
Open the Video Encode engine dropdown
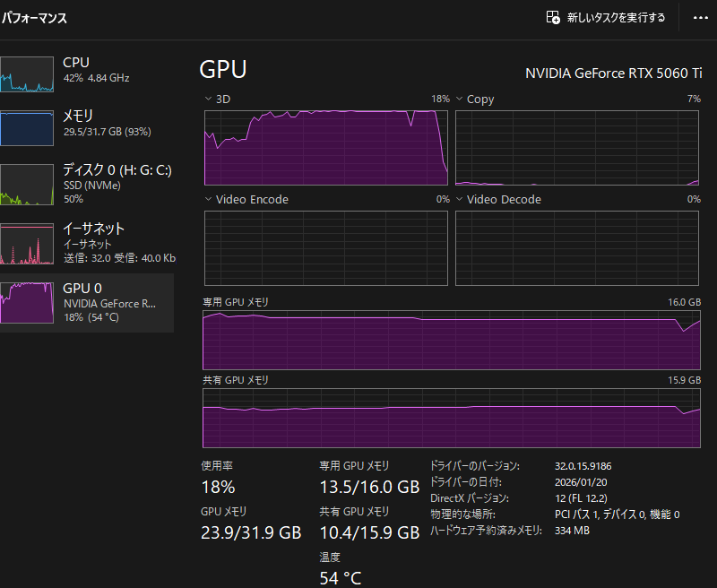tap(209, 199)
